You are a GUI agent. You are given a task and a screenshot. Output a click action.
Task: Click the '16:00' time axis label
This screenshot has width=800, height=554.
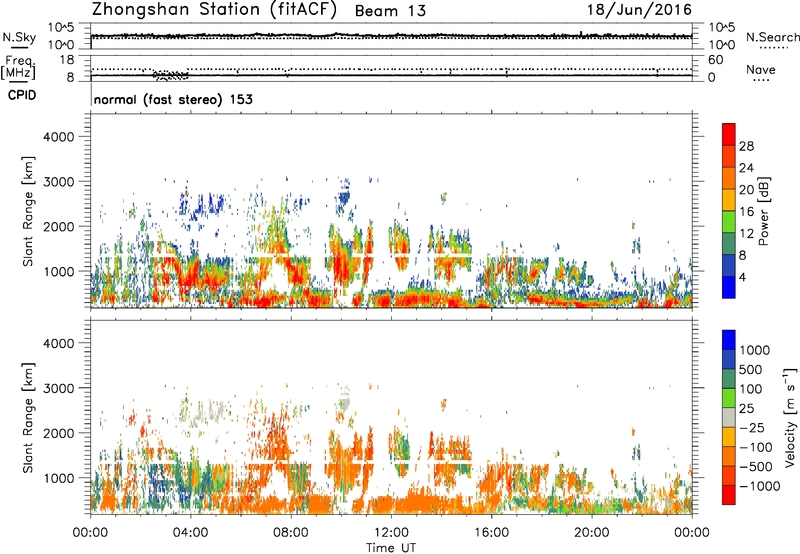click(x=491, y=533)
